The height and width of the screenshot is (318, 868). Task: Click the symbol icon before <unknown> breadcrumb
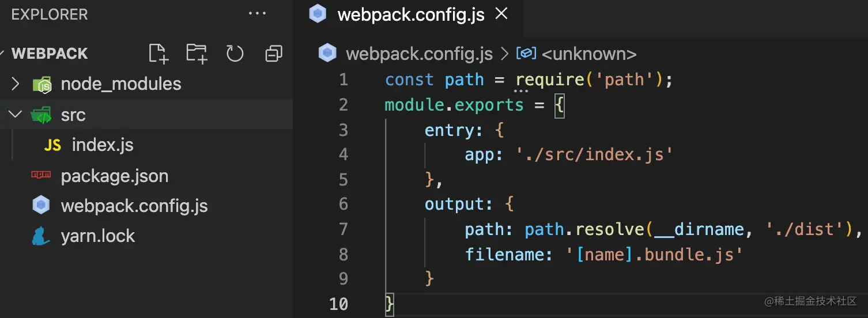[526, 54]
